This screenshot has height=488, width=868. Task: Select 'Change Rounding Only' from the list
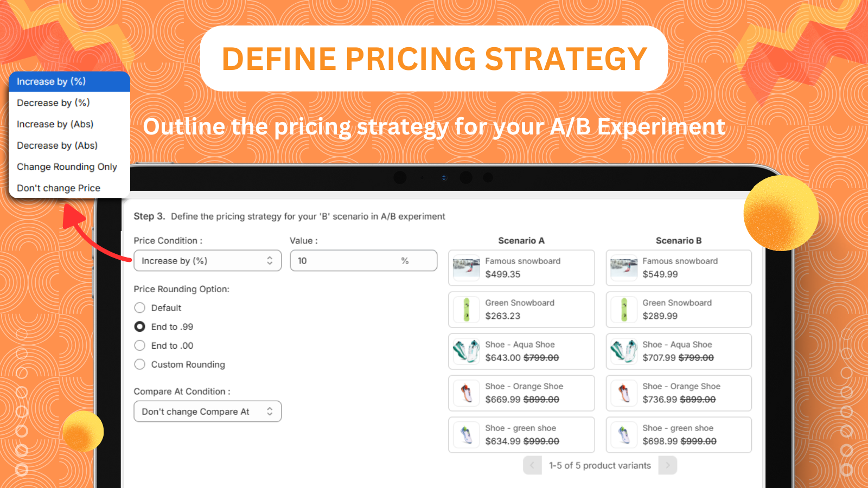click(x=67, y=167)
